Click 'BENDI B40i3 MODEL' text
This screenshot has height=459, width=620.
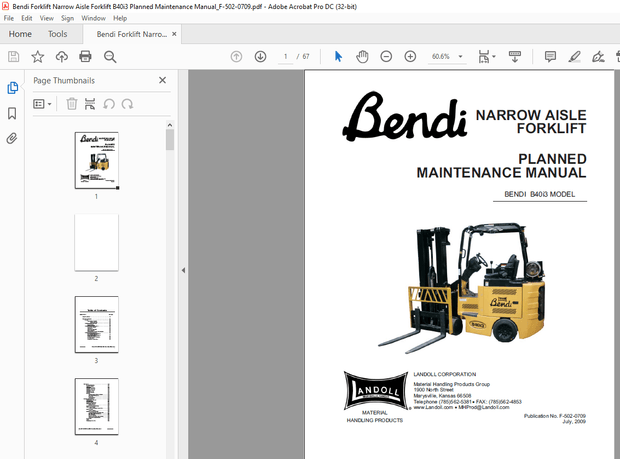pos(539,194)
